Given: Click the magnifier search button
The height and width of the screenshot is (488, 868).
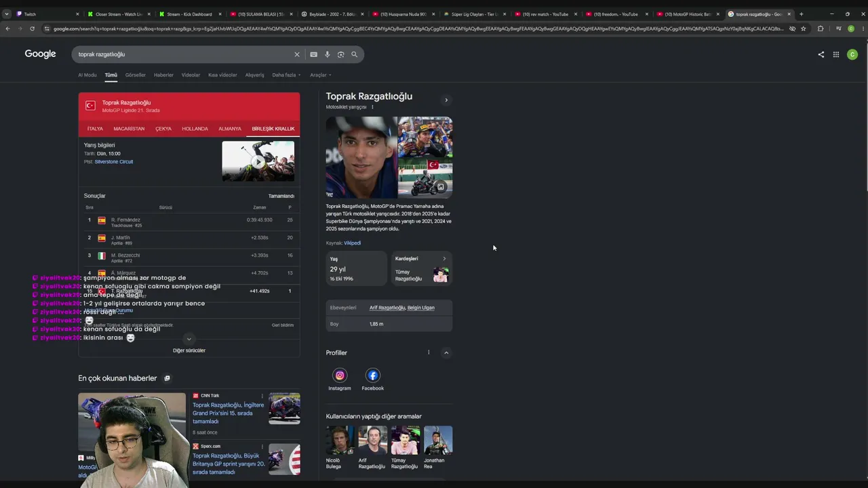Looking at the screenshot, I should point(354,54).
